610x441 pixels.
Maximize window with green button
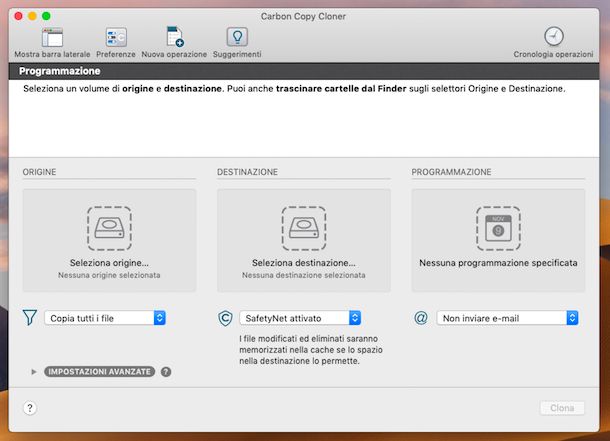click(x=46, y=16)
